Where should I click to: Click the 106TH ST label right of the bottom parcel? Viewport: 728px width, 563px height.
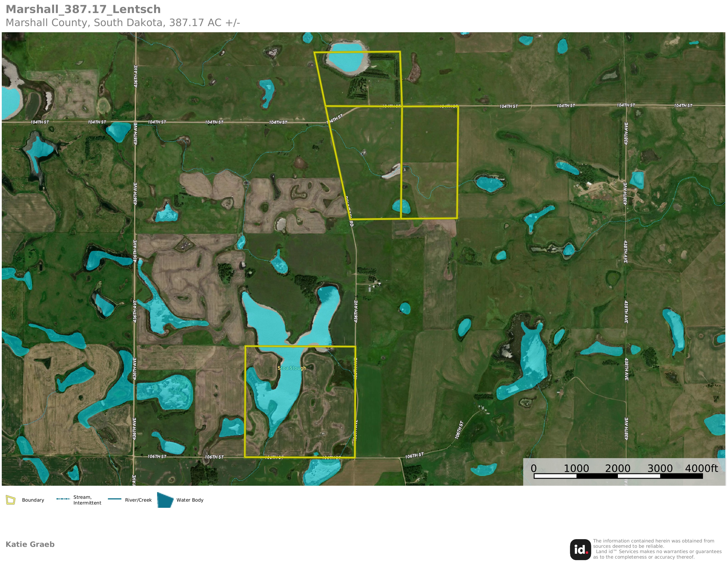(x=414, y=456)
